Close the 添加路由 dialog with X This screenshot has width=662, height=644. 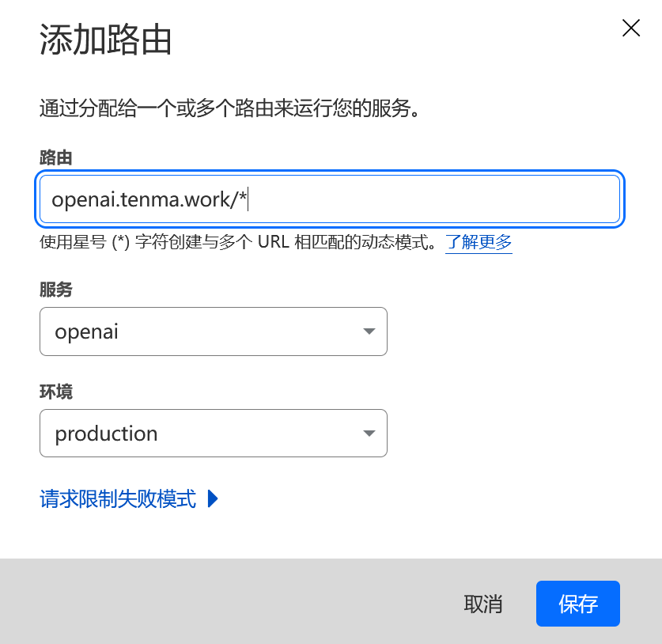pyautogui.click(x=630, y=28)
